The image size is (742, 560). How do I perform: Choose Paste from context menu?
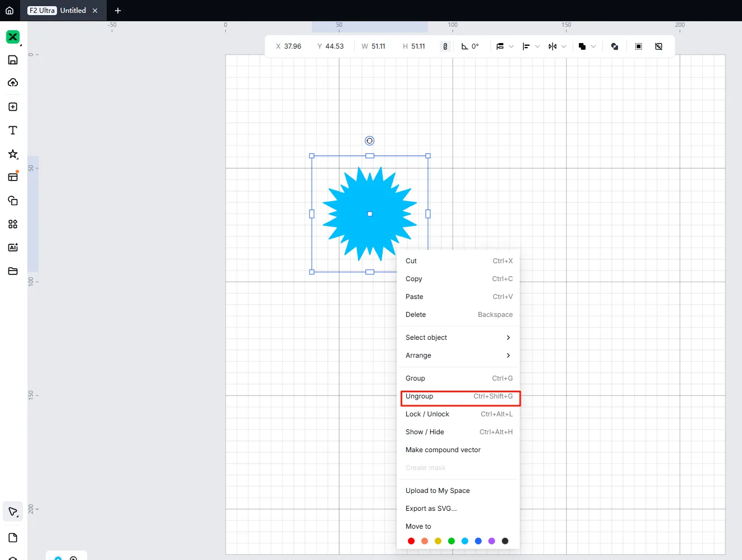[x=459, y=297]
